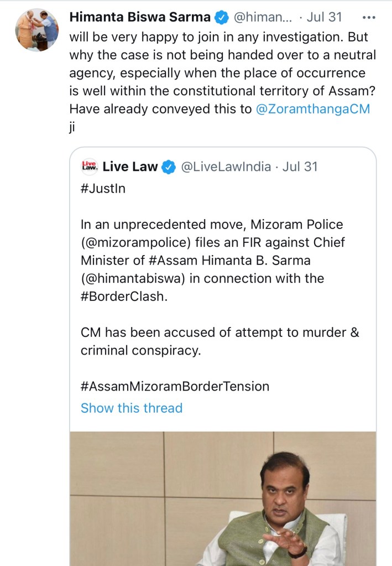Open the #AssamMizoramBorderTension hashtag
The width and height of the screenshot is (392, 566).
tap(175, 386)
